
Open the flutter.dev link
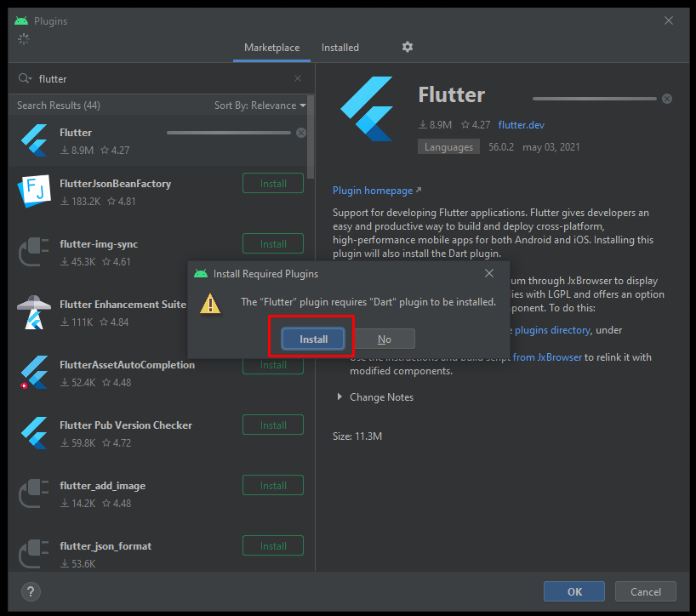tap(521, 125)
